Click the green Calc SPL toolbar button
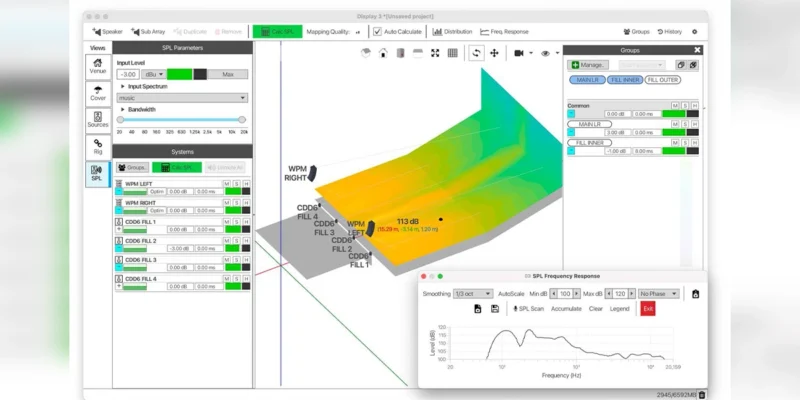 click(278, 32)
